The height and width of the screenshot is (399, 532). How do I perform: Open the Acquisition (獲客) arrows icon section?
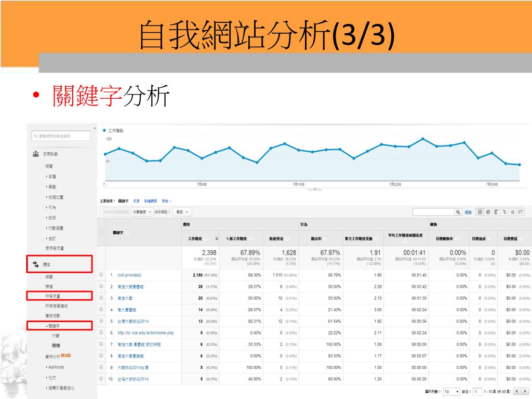(36, 264)
